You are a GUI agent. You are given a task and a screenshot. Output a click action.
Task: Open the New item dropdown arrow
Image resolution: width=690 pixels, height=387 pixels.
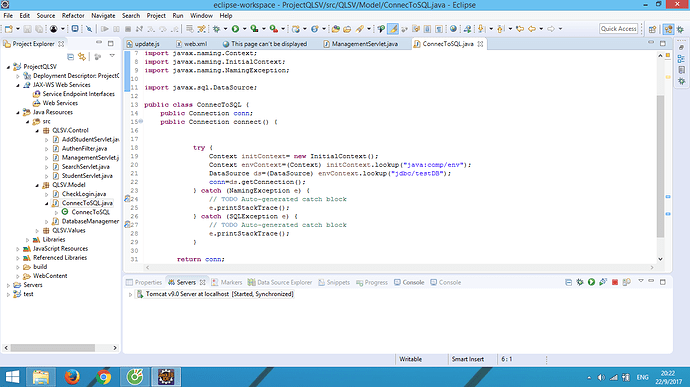(18, 29)
